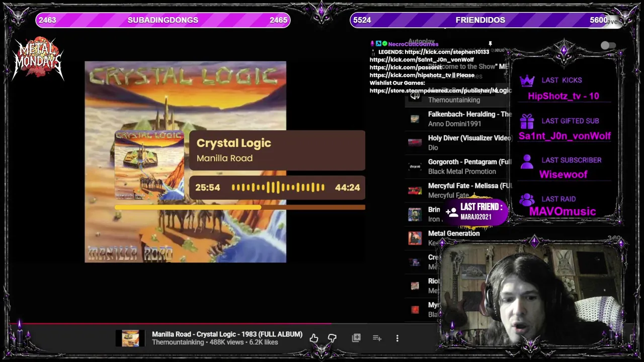Click the large Crystal Logic album artwork
The image size is (644, 362).
click(185, 162)
